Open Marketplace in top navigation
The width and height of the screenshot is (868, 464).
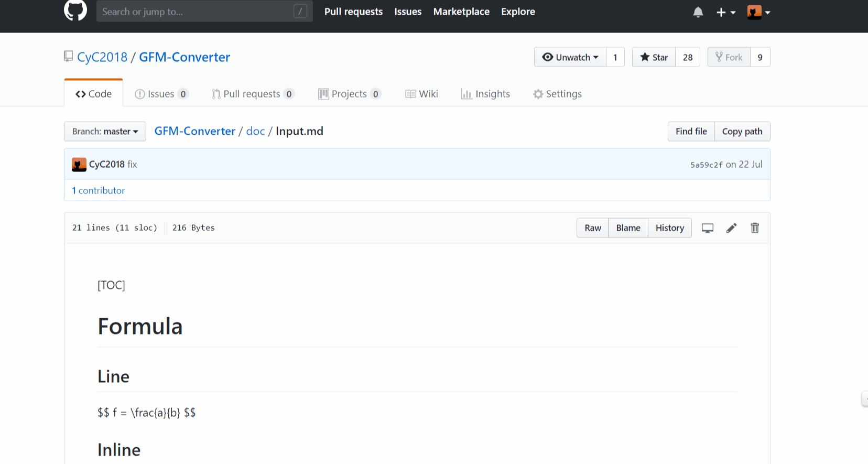(461, 12)
